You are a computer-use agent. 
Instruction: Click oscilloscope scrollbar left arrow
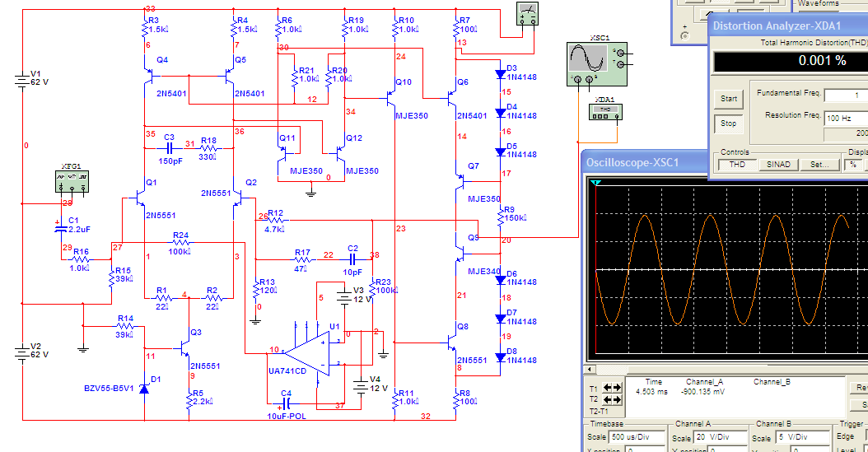(x=590, y=369)
